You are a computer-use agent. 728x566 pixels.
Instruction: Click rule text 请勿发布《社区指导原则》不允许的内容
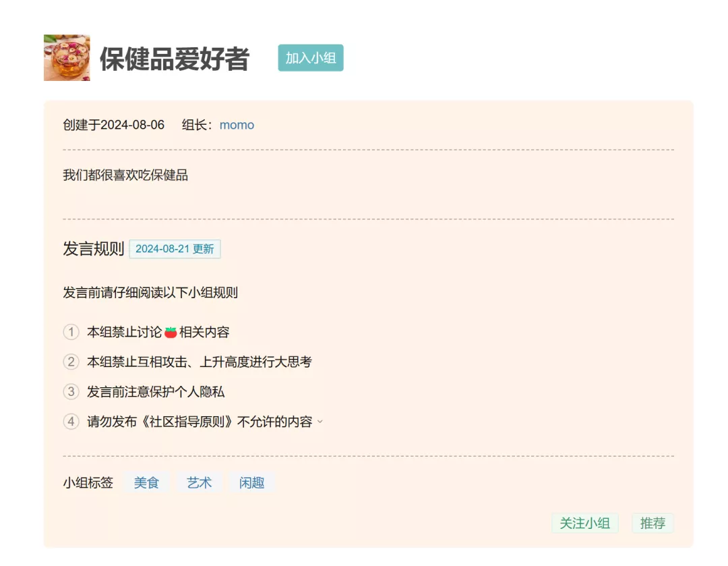[x=200, y=422]
